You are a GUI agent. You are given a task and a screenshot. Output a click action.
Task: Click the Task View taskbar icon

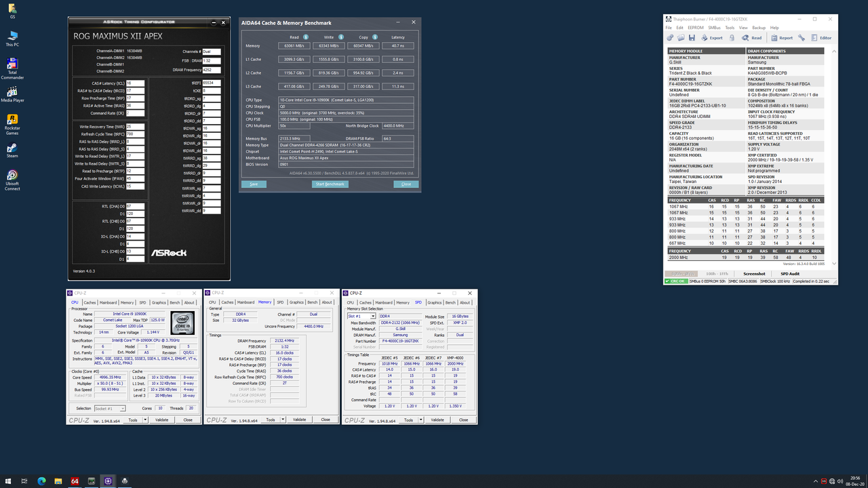(x=24, y=481)
